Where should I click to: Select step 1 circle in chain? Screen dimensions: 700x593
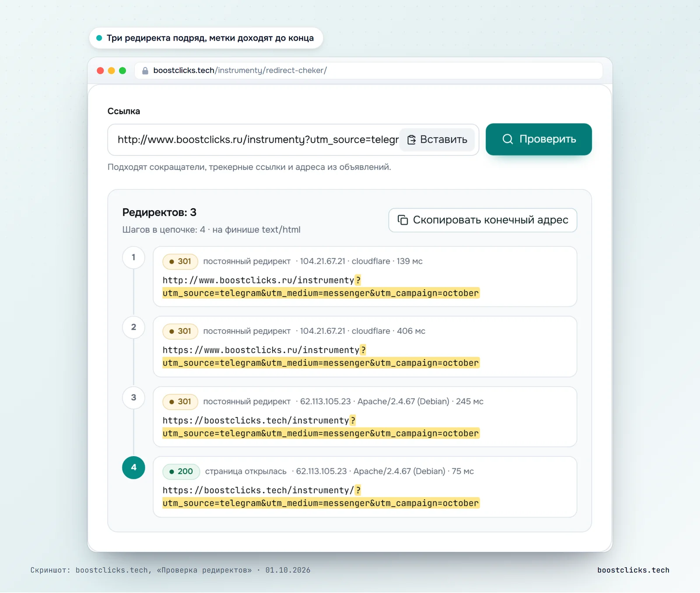133,257
